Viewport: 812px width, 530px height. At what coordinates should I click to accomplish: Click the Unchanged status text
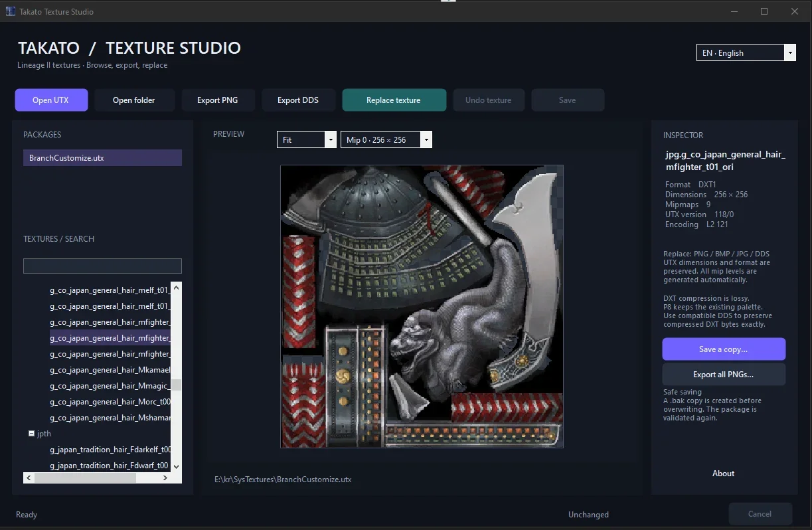[588, 515]
